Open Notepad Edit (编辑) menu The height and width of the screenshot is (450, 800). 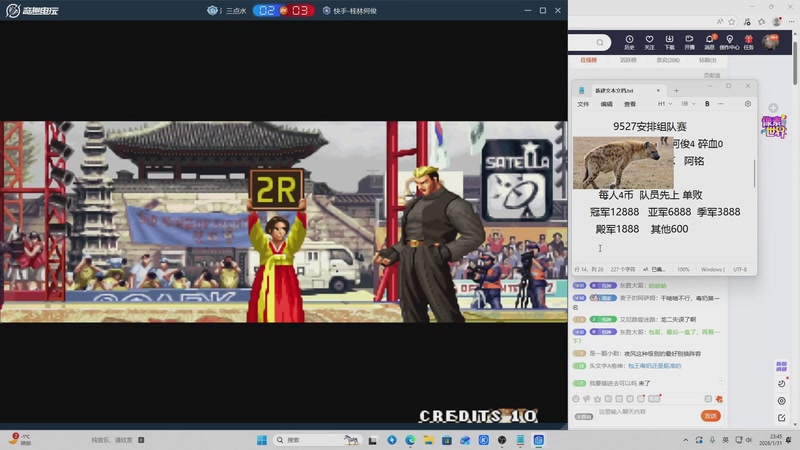[x=607, y=104]
